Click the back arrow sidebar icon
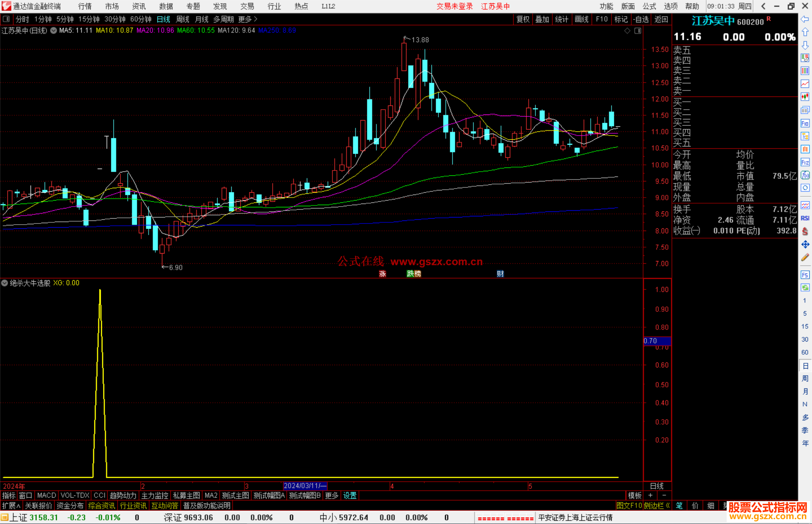The height and width of the screenshot is (524, 812). pyautogui.click(x=805, y=19)
